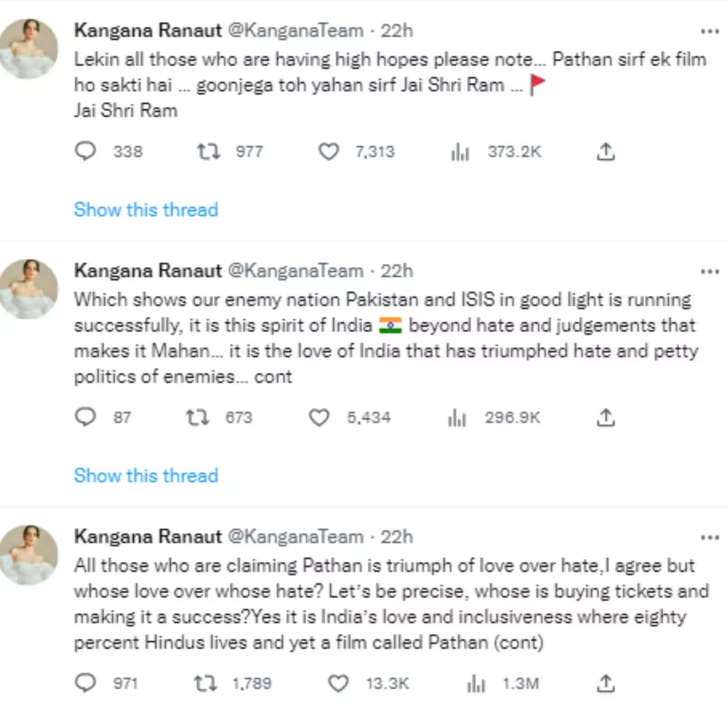Retweet the tweet with 1,789 retweets
This screenshot has width=728, height=728.
pyautogui.click(x=205, y=683)
